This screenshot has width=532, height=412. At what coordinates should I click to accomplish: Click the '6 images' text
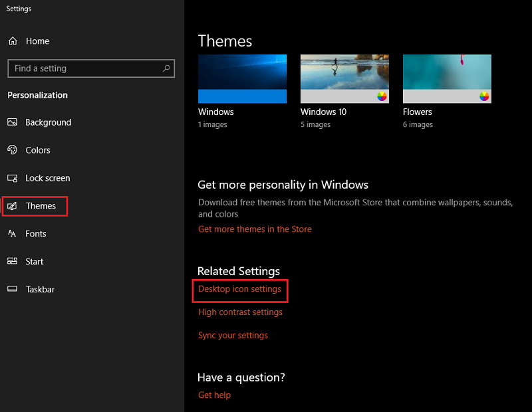(418, 124)
